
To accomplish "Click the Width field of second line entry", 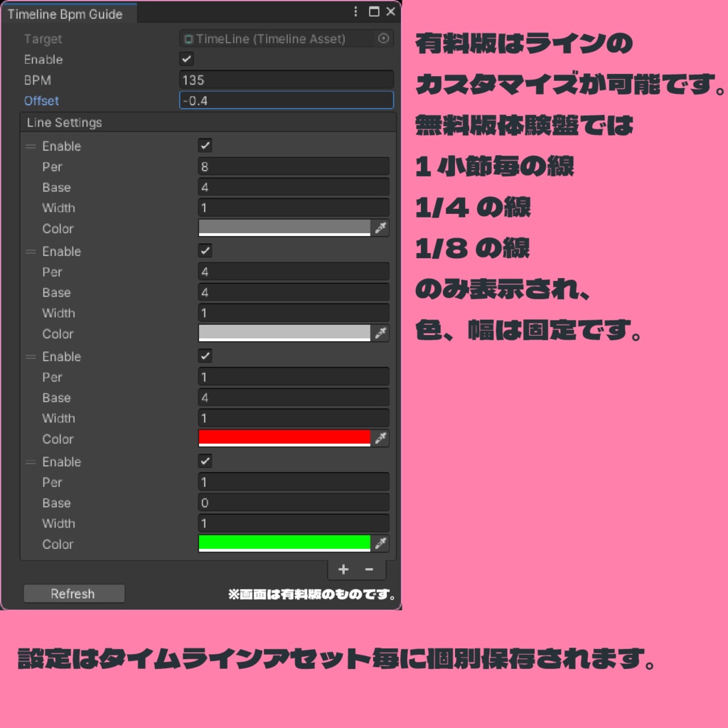I will [294, 313].
